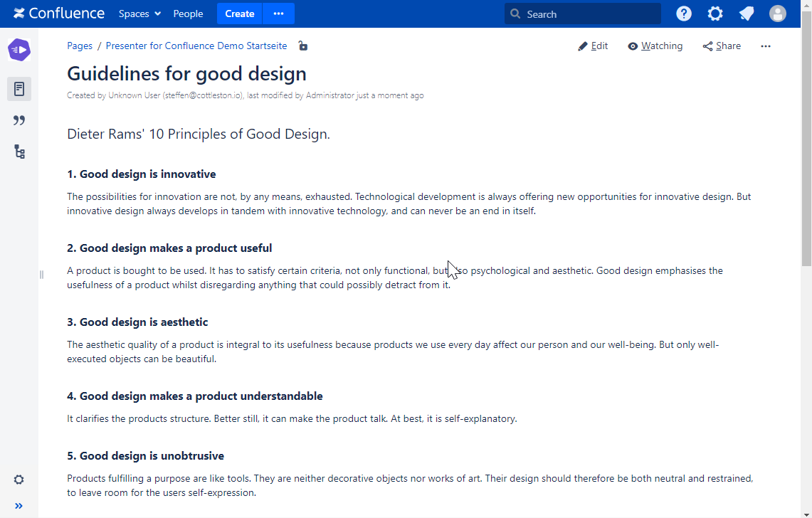Open your profile avatar menu
The height and width of the screenshot is (518, 812).
point(777,14)
